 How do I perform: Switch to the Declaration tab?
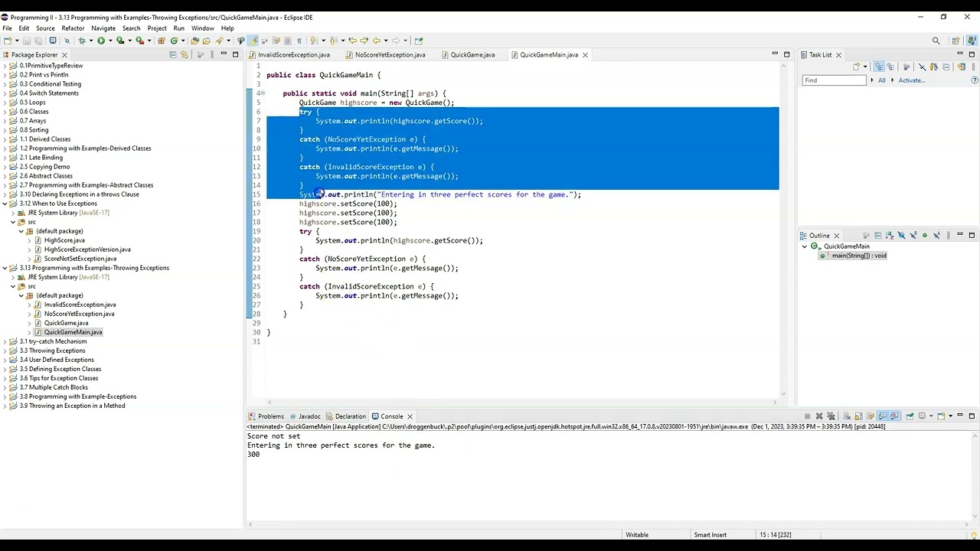345,416
